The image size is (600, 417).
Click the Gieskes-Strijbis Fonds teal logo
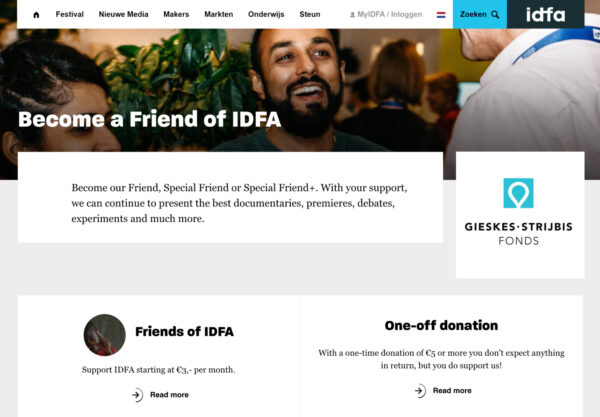tap(518, 193)
